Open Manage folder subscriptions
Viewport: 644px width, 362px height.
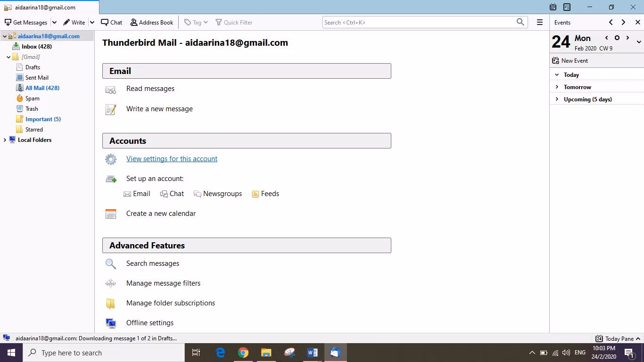(171, 303)
